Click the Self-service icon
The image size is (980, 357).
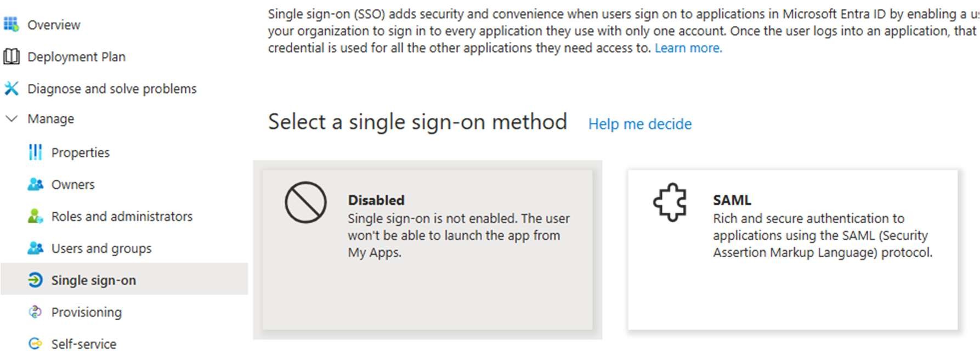(35, 344)
